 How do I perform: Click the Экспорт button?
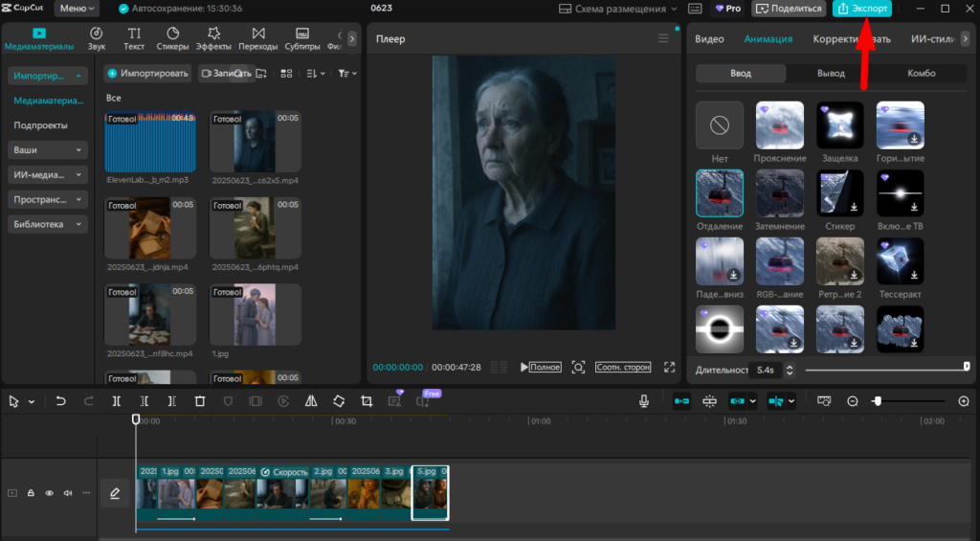click(x=862, y=9)
